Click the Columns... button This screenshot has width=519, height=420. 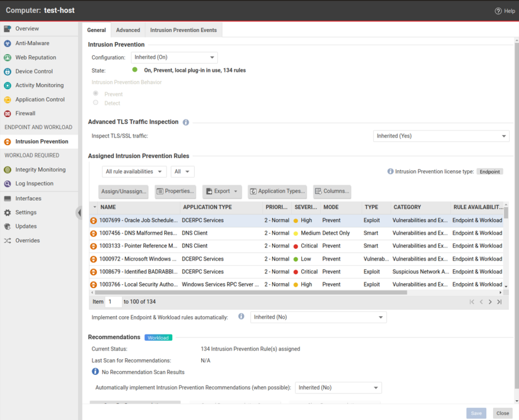click(332, 192)
